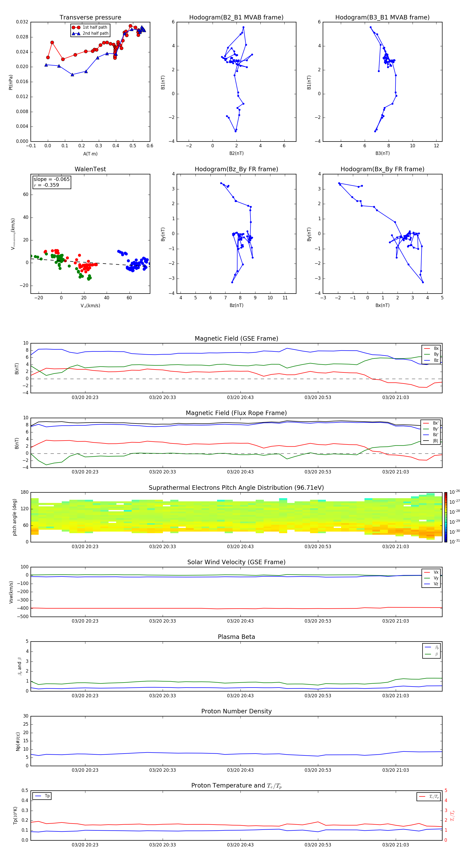Click "03/20 20:33" tick in Proton Number Density
473x868 pixels.
[163, 770]
